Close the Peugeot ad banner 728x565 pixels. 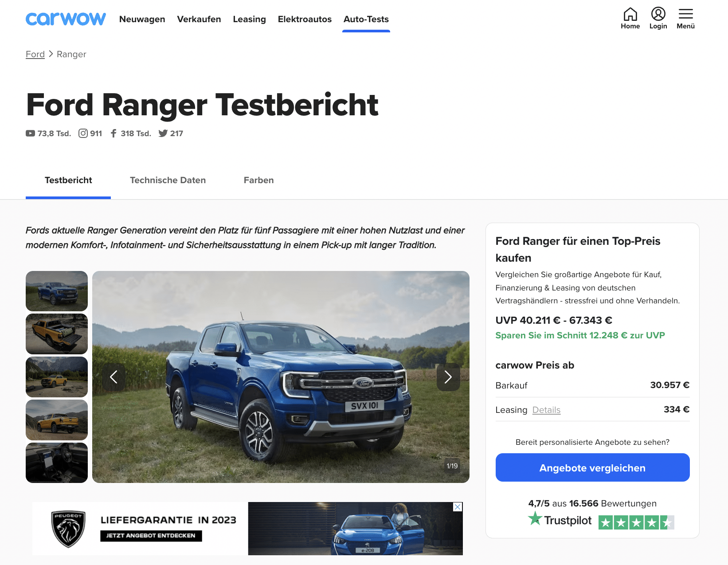(x=458, y=507)
